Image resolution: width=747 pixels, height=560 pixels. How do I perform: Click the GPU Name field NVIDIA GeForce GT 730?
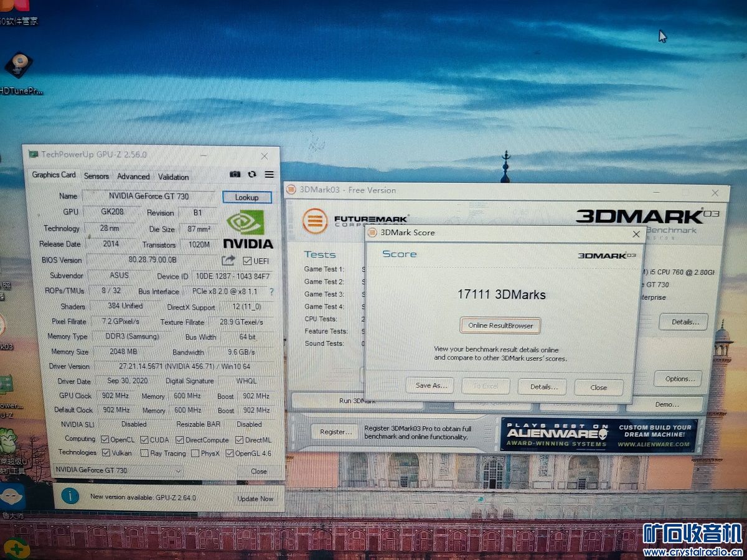tap(149, 196)
